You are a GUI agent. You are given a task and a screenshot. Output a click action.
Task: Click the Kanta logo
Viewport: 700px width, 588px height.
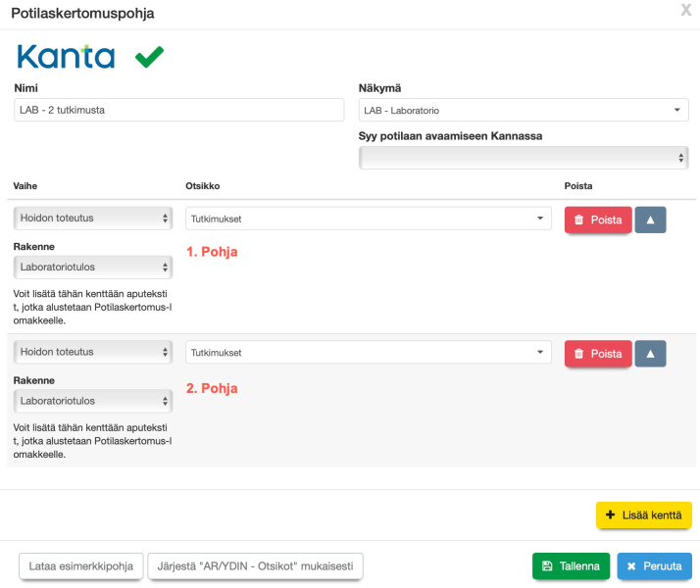pyautogui.click(x=66, y=57)
